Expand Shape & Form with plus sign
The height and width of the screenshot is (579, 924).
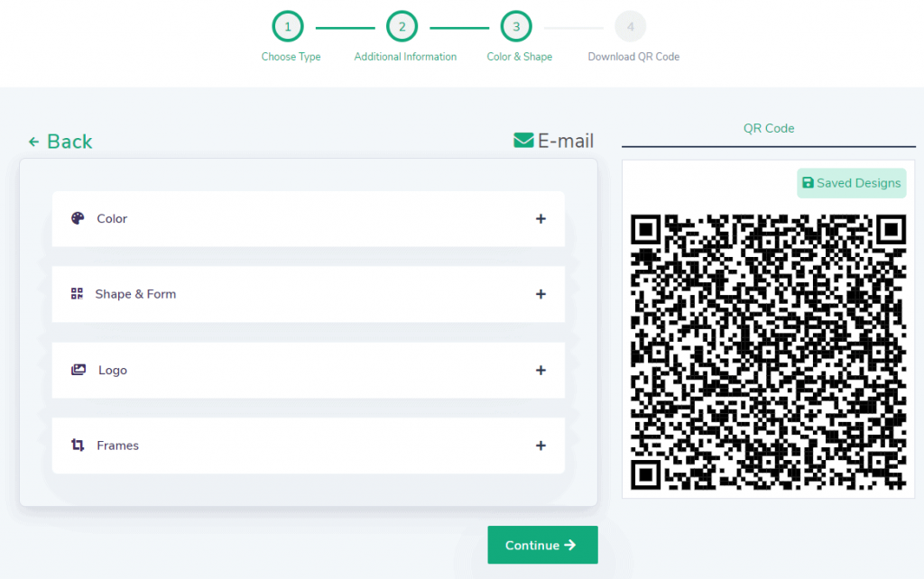point(541,294)
